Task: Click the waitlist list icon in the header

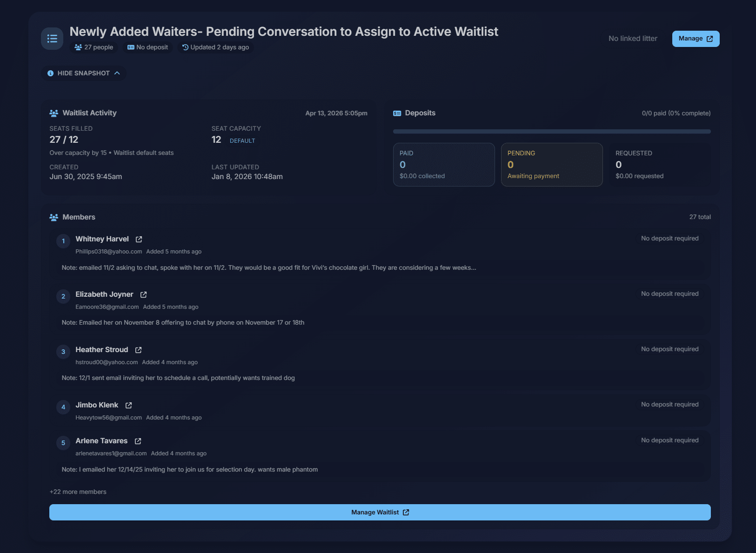Action: [52, 39]
